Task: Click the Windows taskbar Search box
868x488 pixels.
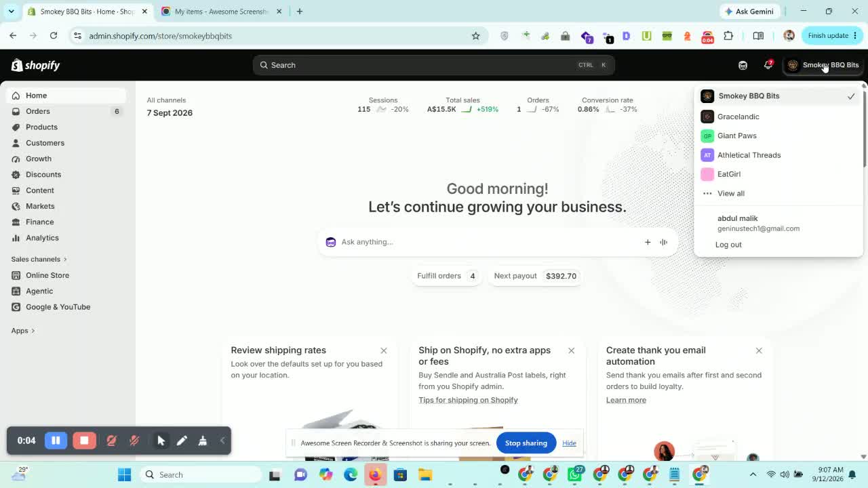Action: point(201,474)
